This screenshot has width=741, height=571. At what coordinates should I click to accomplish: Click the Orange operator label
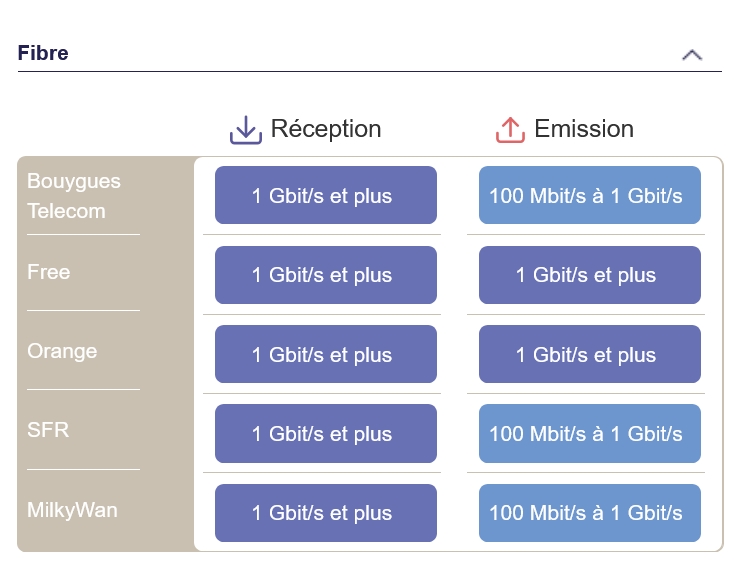coord(62,351)
